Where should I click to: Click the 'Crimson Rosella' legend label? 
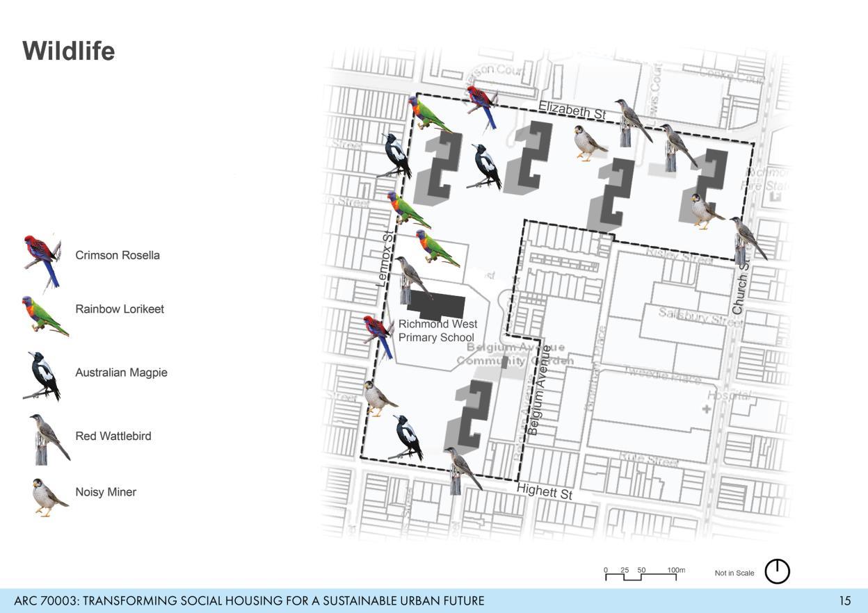pos(118,255)
